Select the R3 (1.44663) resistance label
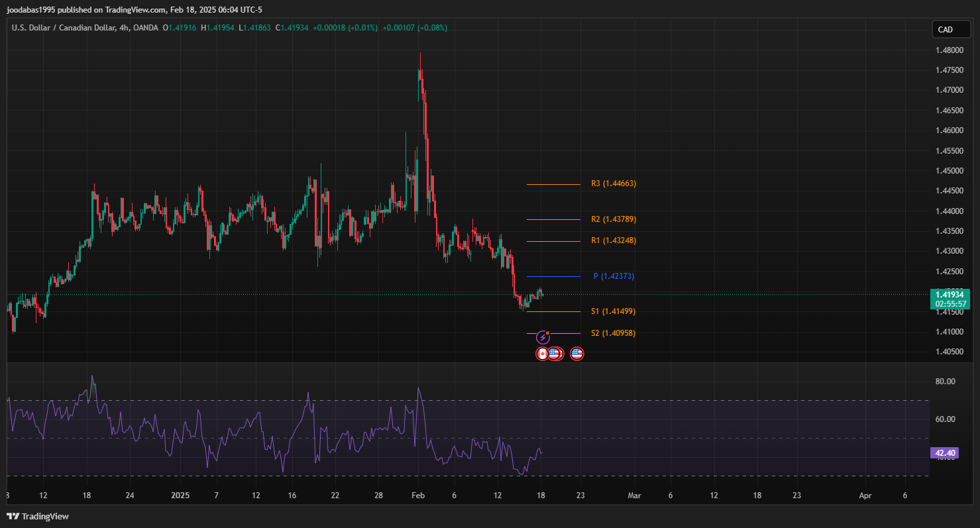 (613, 184)
